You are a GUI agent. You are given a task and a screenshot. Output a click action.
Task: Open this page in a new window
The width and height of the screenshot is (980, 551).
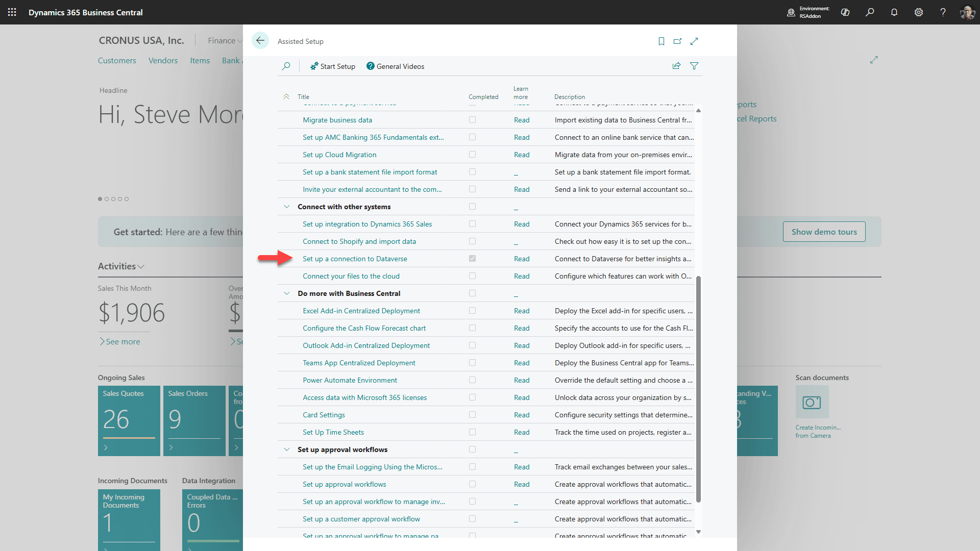677,41
